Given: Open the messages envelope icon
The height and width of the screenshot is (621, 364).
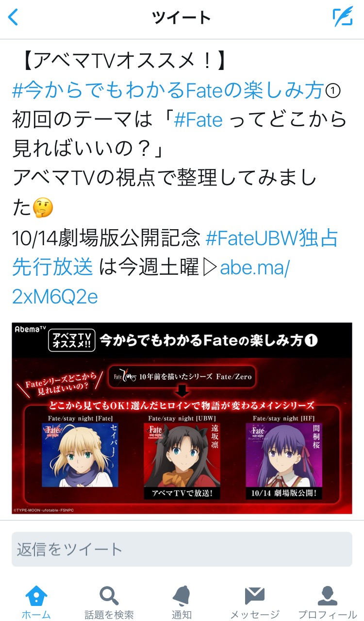Looking at the screenshot, I should coord(255,595).
